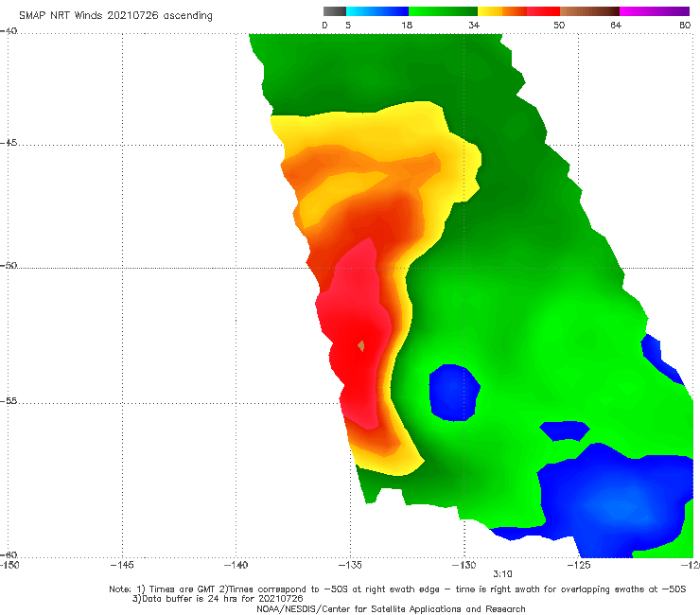The height and width of the screenshot is (615, 700).
Task: Click the note '3)Data buffer is 24 hrs'
Action: pos(218,599)
